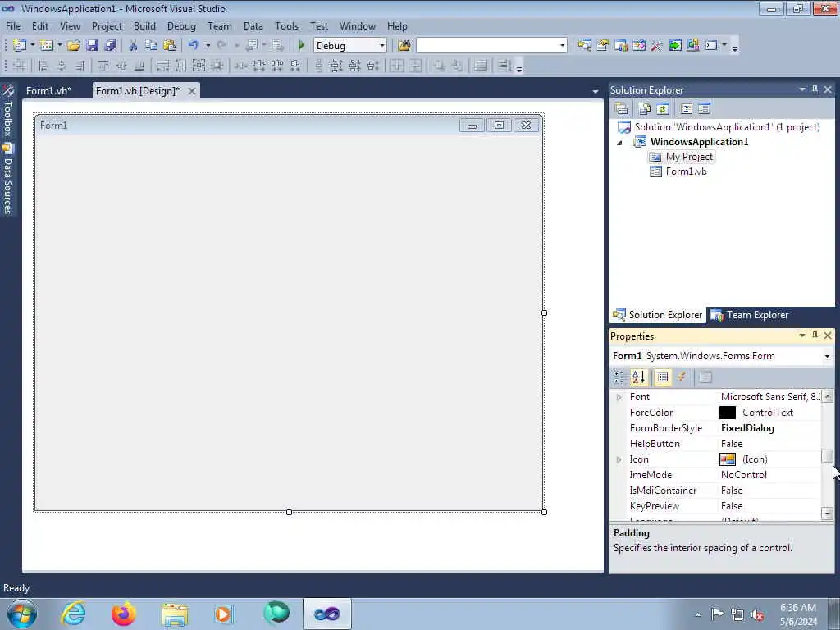Viewport: 840px width, 630px height.
Task: Expand the Font property row
Action: point(619,397)
